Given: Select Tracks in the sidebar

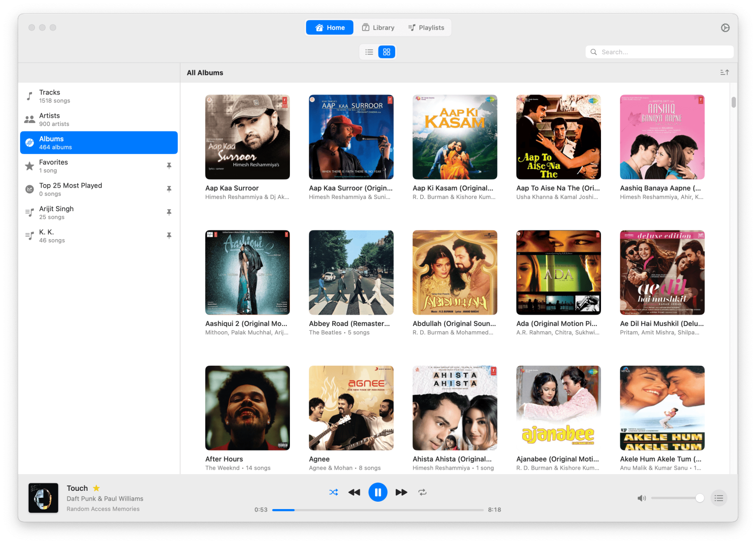Looking at the screenshot, I should [x=98, y=96].
